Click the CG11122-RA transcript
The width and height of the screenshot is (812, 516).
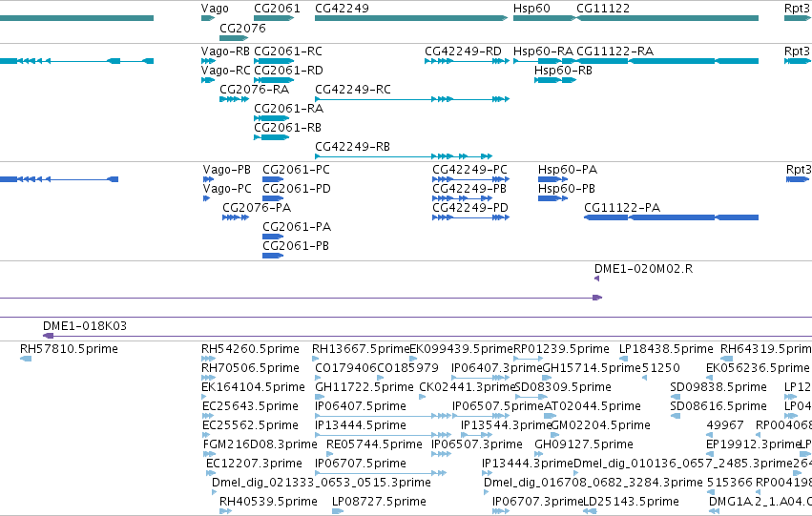668,61
